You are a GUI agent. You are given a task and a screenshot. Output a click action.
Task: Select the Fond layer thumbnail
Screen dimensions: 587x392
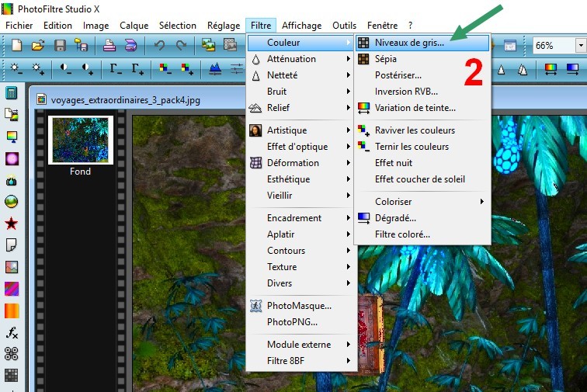coord(81,140)
